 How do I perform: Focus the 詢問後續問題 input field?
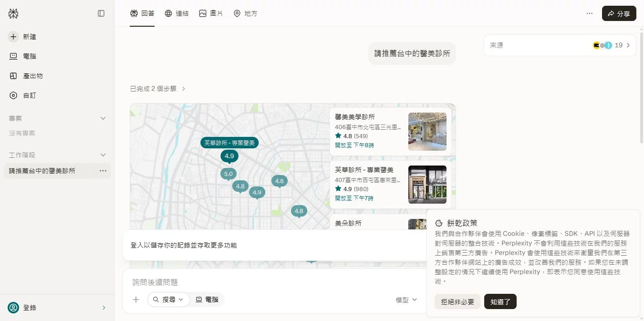click(274, 282)
